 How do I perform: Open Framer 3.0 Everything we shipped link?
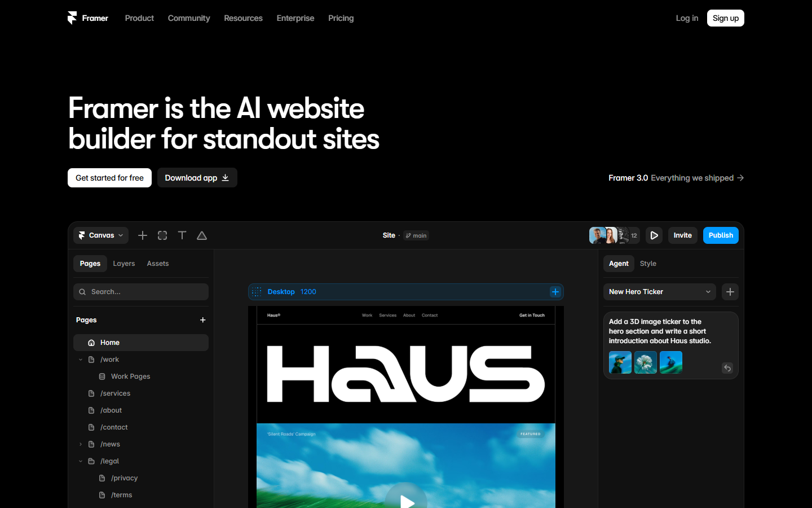(676, 178)
